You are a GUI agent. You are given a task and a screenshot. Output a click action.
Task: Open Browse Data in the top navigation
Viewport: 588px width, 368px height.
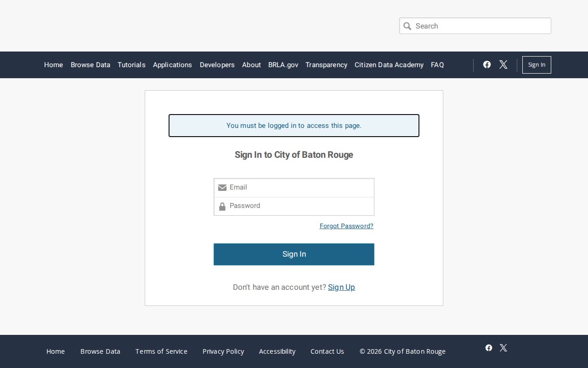click(90, 65)
